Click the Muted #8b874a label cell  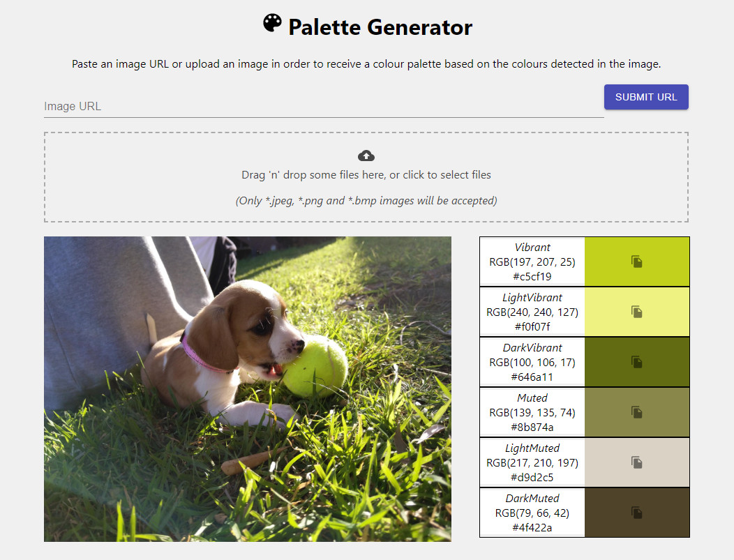tap(532, 412)
